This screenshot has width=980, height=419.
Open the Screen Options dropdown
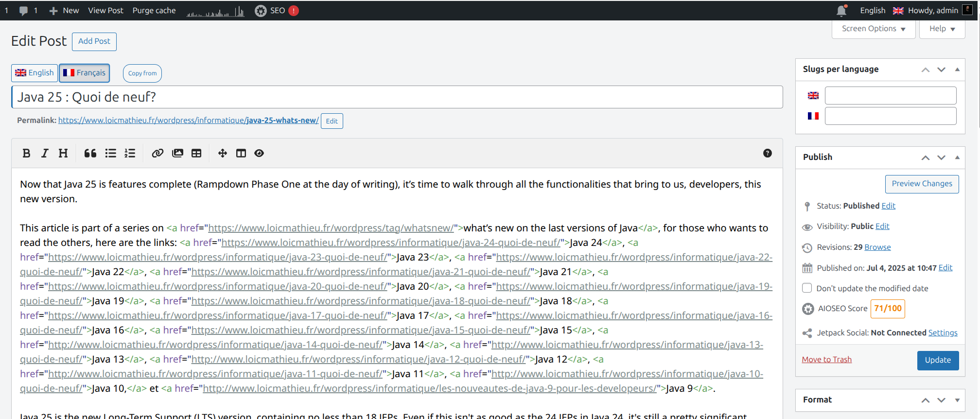pos(874,29)
